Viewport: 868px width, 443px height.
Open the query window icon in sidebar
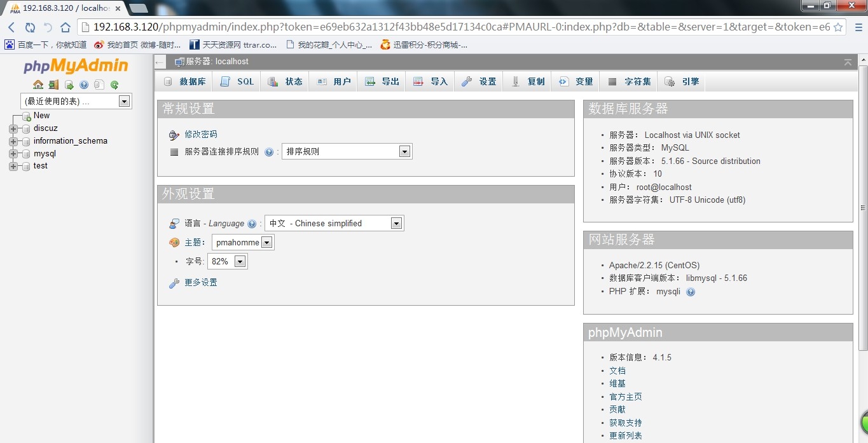pos(69,85)
